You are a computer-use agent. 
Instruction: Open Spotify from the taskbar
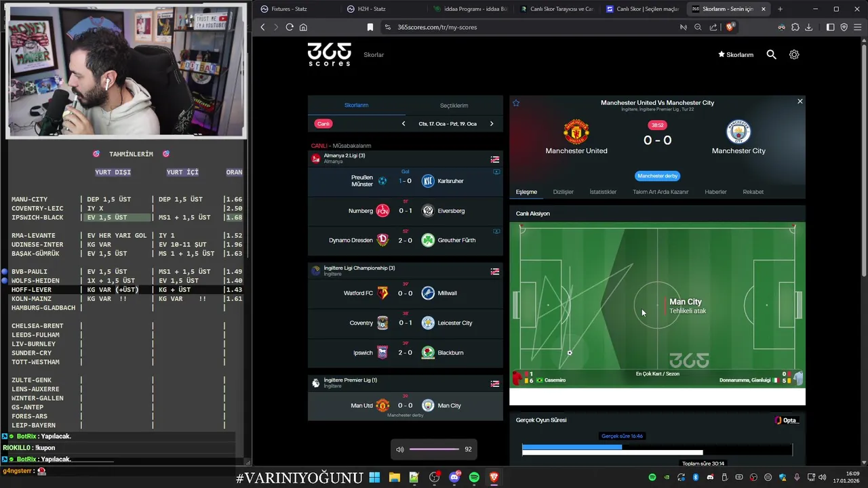pyautogui.click(x=474, y=477)
